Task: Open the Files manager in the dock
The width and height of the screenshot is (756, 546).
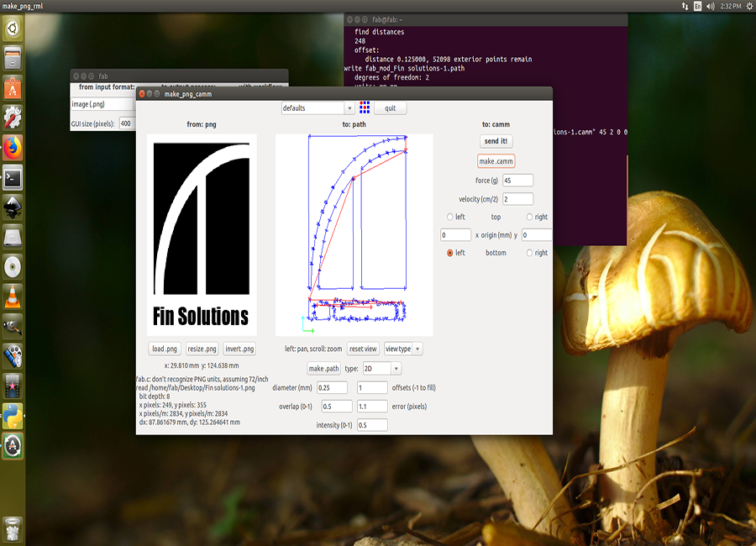Action: (x=13, y=58)
